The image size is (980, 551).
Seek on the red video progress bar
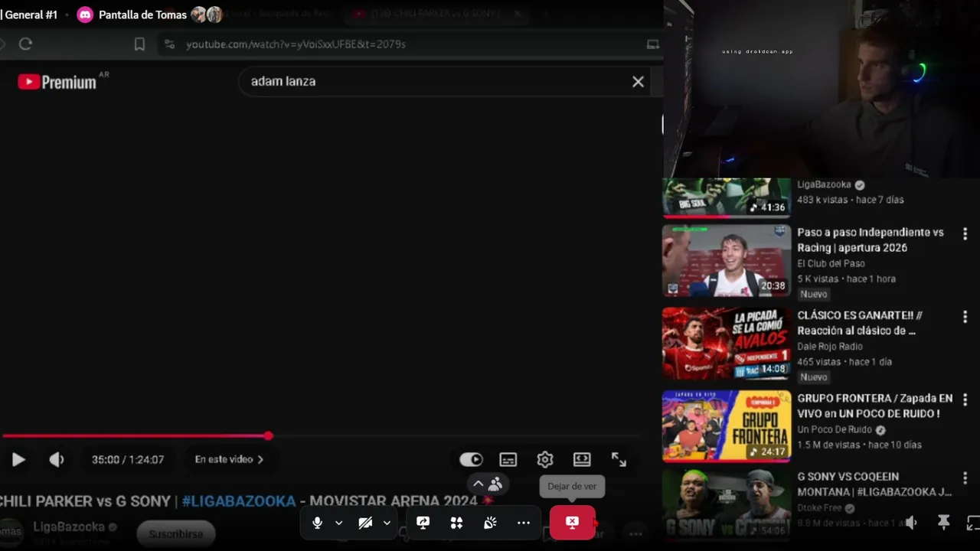pyautogui.click(x=320, y=436)
